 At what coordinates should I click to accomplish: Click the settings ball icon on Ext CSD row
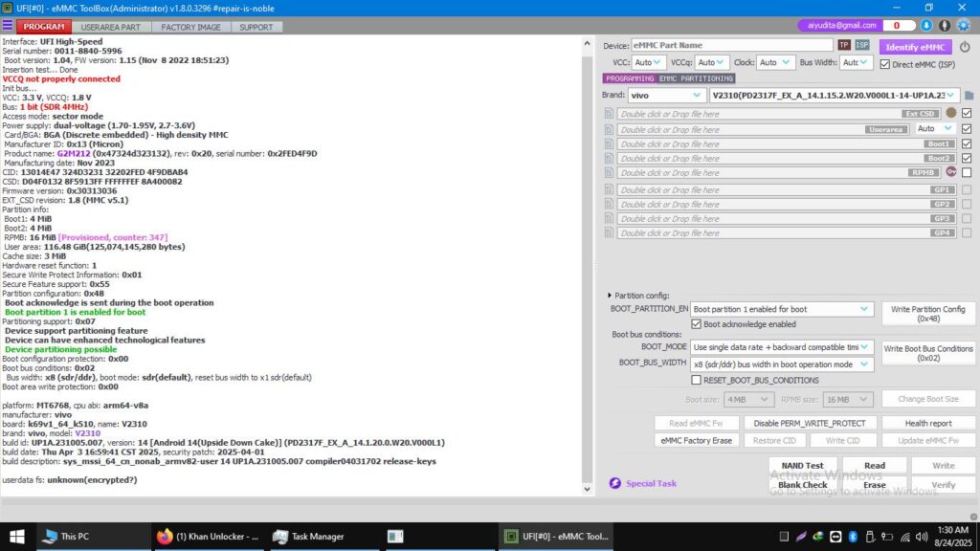coord(951,112)
